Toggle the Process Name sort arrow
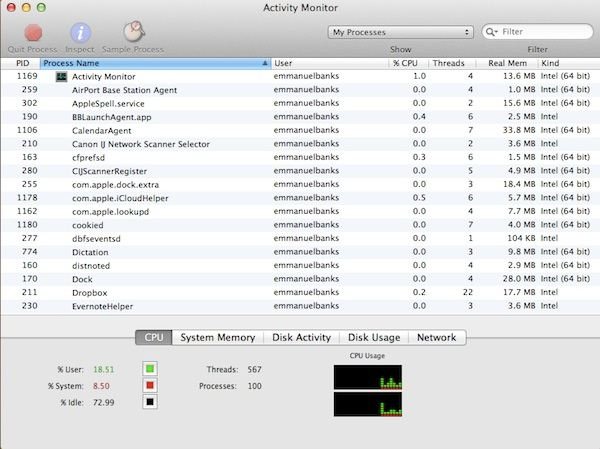This screenshot has width=600, height=449. (265, 63)
